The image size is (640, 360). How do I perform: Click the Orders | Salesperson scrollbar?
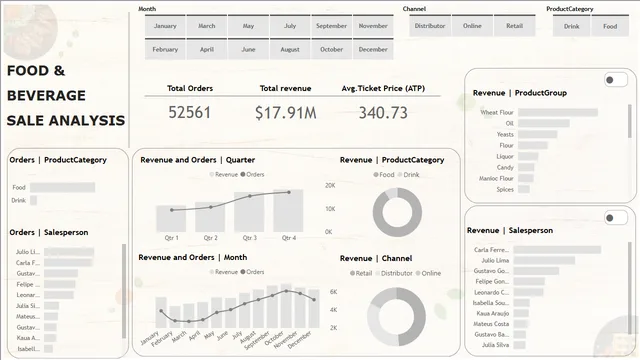pos(124,291)
